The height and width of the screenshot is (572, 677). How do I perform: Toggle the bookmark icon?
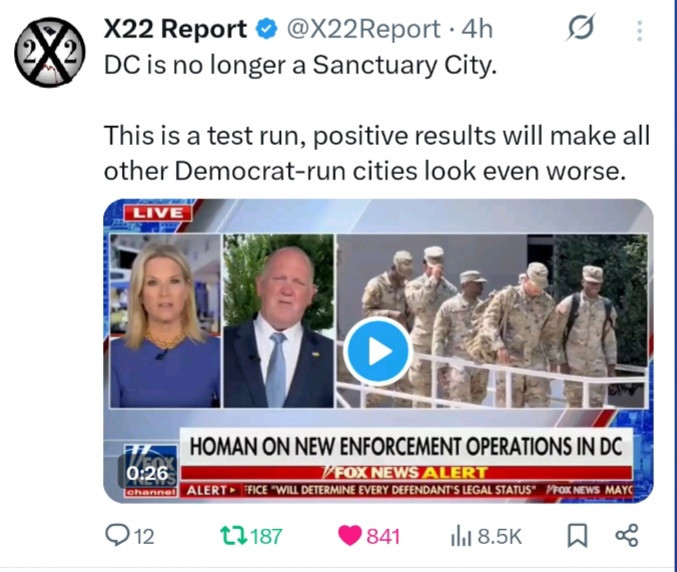577,536
